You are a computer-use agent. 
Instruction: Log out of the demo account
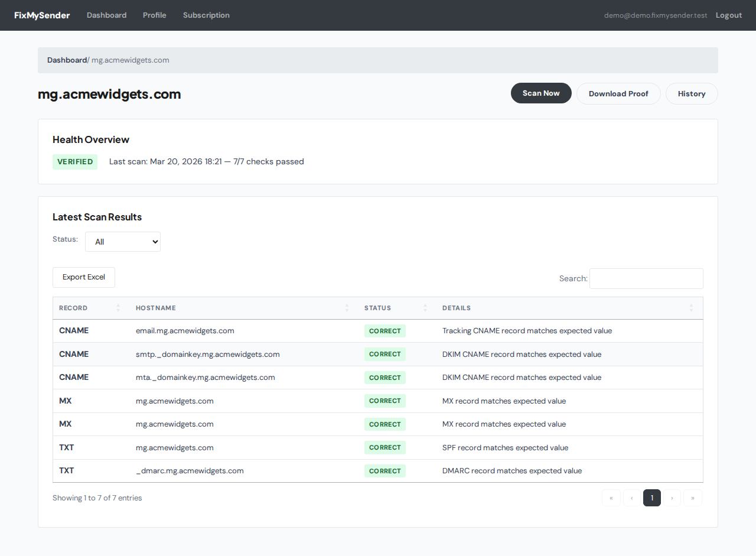[728, 15]
